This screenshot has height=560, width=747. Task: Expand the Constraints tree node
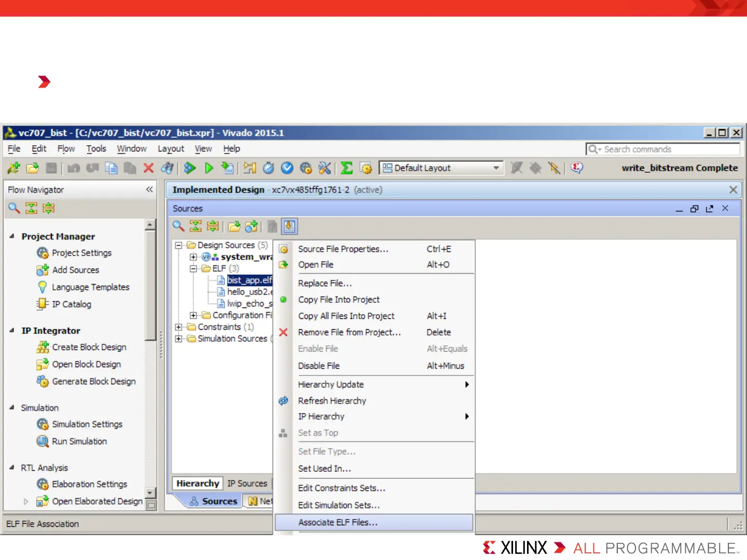pos(178,327)
